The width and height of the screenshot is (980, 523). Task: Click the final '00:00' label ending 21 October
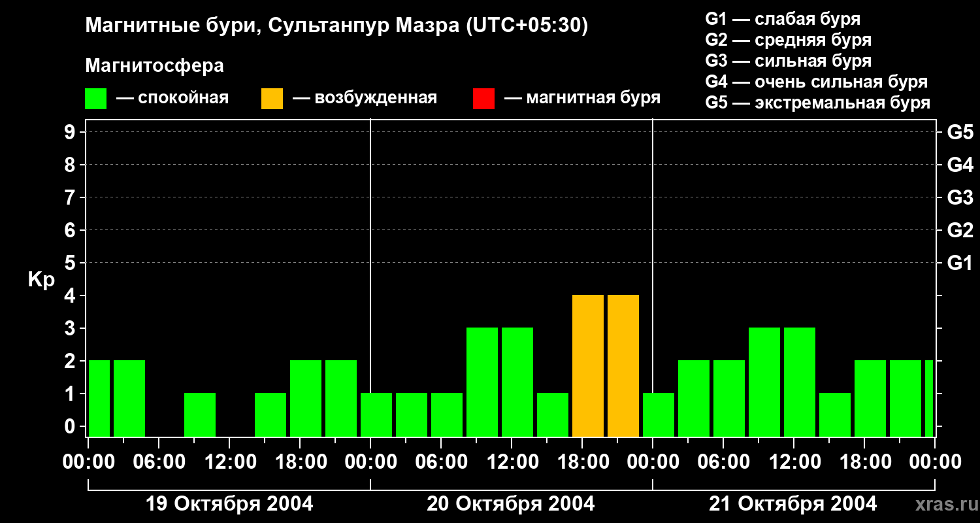(x=935, y=462)
